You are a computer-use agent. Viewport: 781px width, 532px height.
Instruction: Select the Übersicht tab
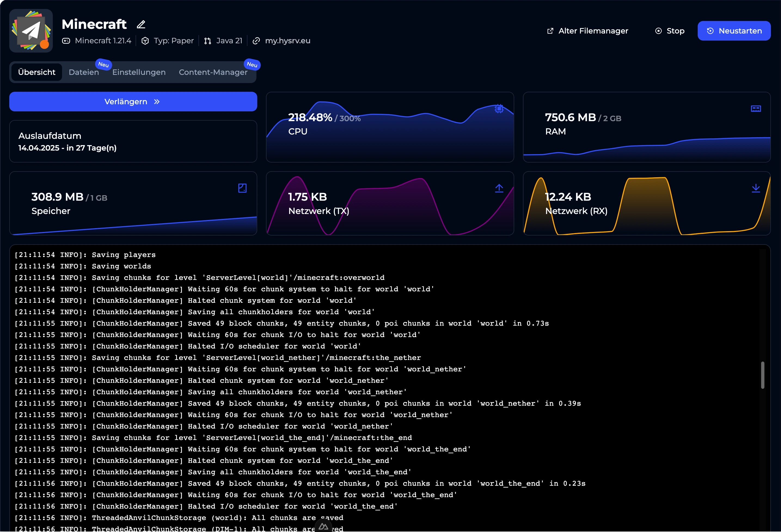click(37, 72)
